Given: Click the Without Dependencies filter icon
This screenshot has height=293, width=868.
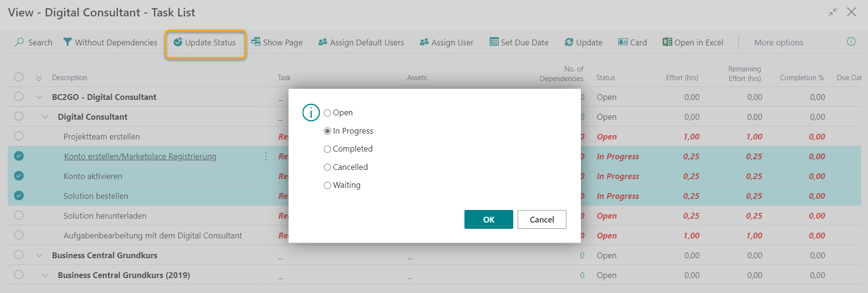Looking at the screenshot, I should click(68, 42).
